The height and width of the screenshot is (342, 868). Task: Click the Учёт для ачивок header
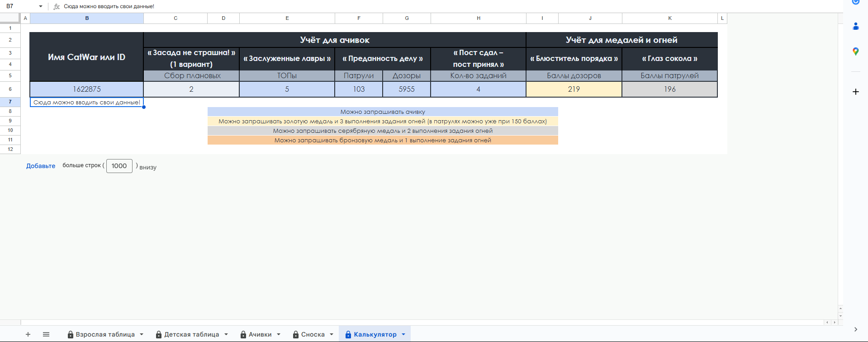click(x=335, y=40)
